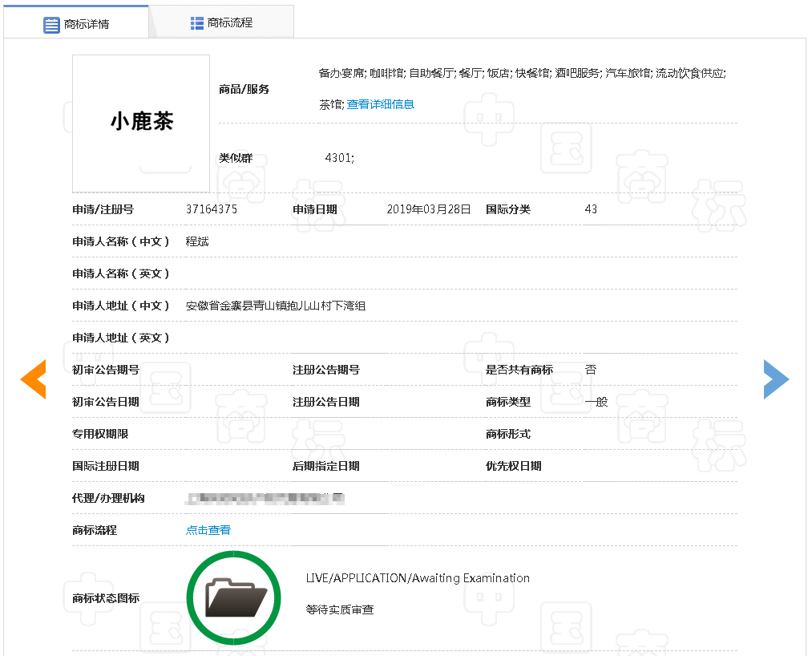This screenshot has height=656, width=812.
Task: Click the similar group value 4301
Action: tap(339, 158)
